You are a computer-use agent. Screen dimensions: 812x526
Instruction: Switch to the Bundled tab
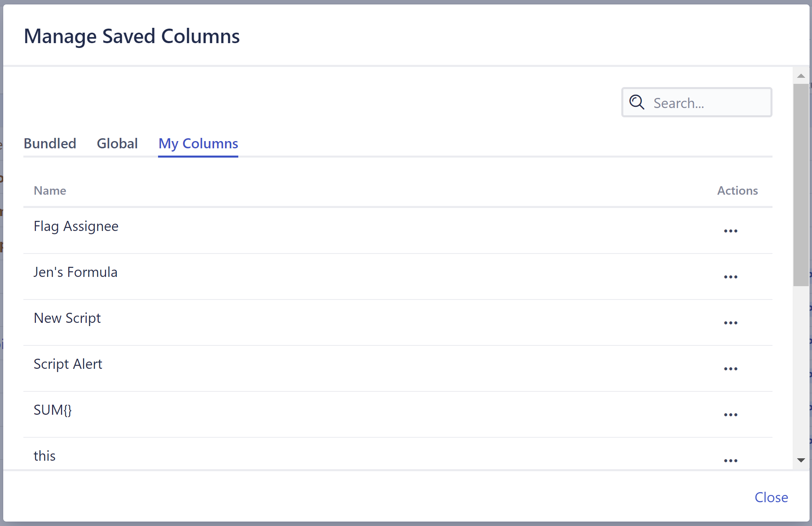(x=50, y=143)
